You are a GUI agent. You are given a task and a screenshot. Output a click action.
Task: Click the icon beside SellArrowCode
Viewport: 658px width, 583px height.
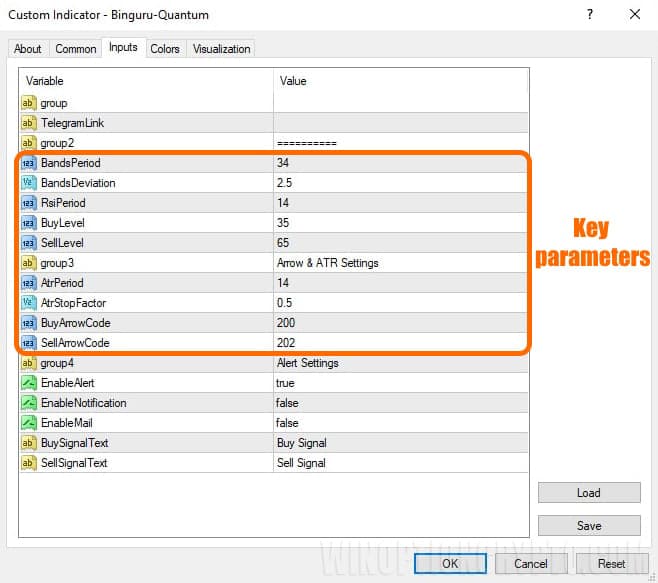(x=28, y=343)
